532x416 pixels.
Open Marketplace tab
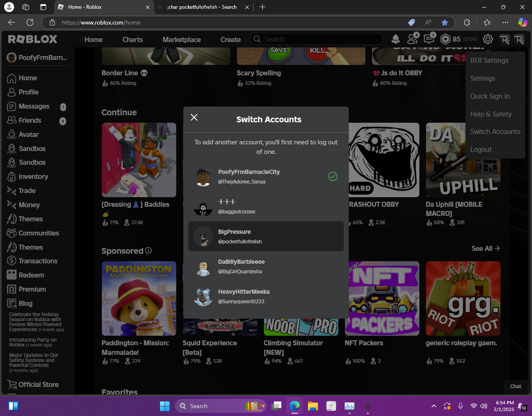pos(182,40)
